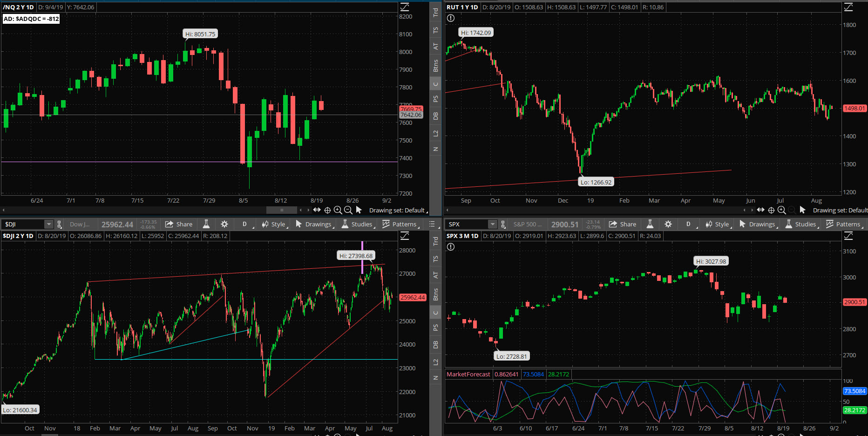Open chart settings gear in $DJI toolbar
This screenshot has height=436, width=868.
click(224, 224)
